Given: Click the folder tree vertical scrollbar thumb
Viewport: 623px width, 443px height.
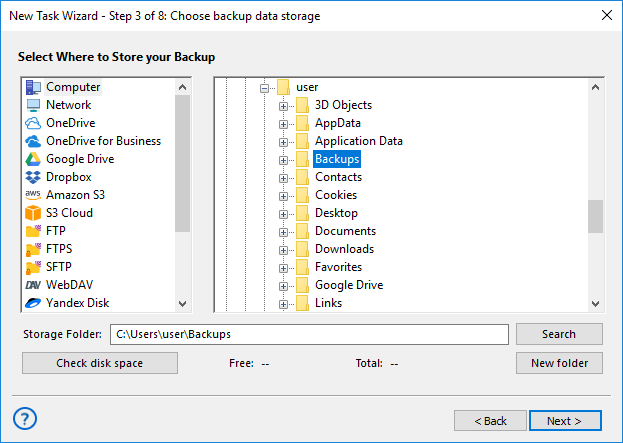Looking at the screenshot, I should click(595, 216).
